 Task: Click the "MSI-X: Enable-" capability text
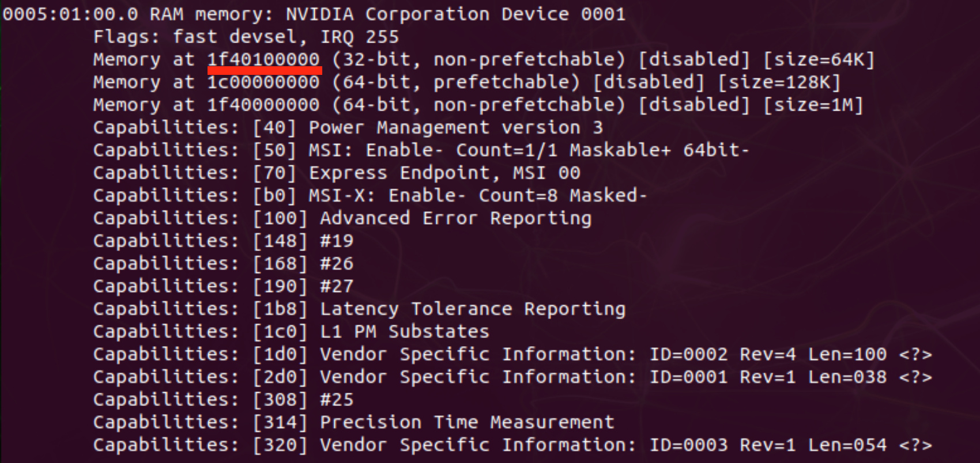387,195
